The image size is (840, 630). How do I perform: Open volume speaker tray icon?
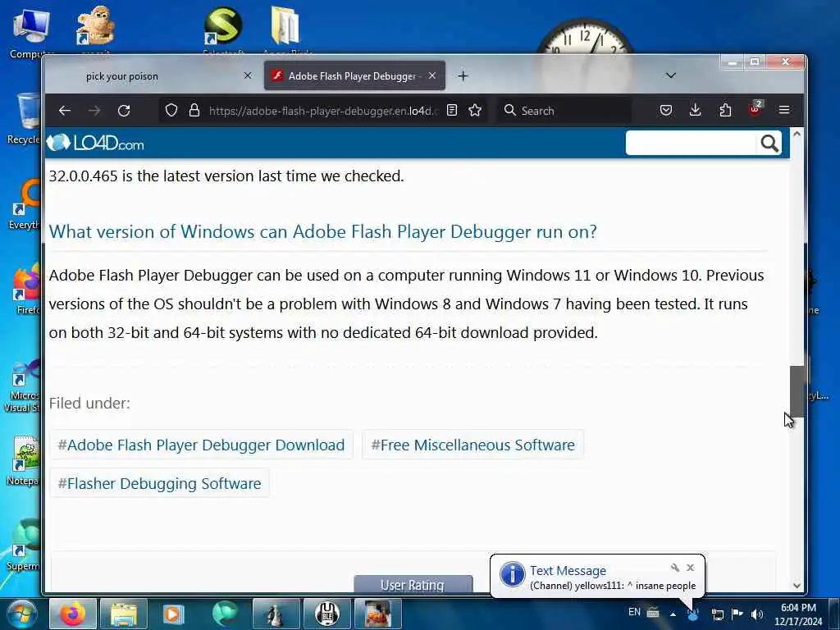(x=757, y=614)
